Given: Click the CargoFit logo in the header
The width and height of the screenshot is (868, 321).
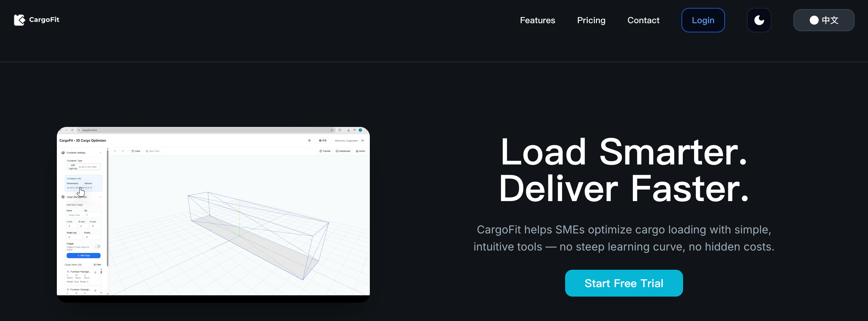Looking at the screenshot, I should [37, 20].
